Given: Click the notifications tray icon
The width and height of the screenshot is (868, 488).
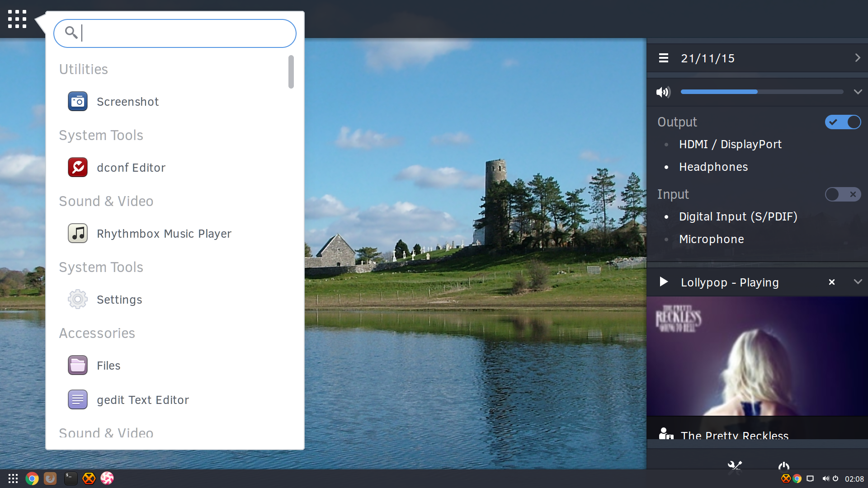Looking at the screenshot, I should [x=810, y=479].
